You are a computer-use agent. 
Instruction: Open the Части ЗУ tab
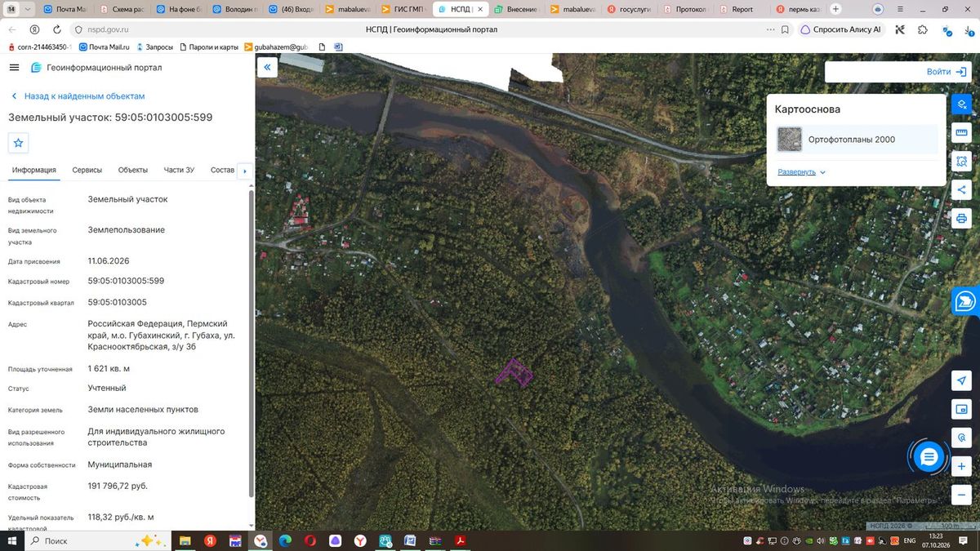[179, 170]
